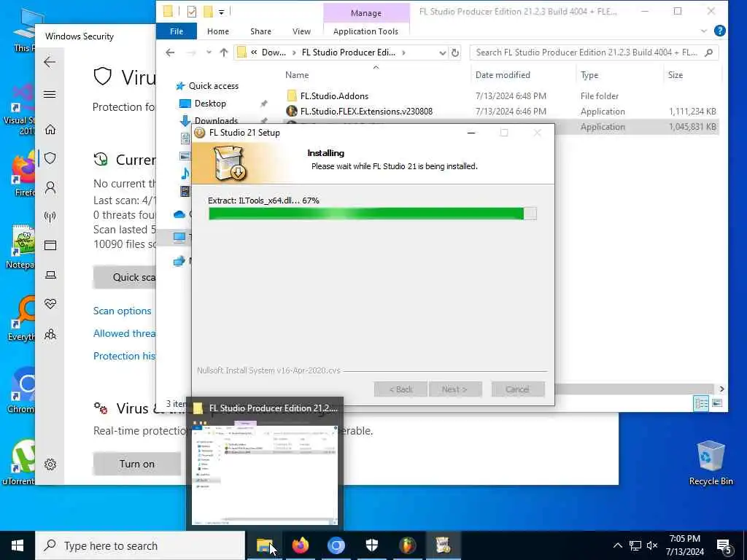Screen dimensions: 747x560
Task: Select the Manage contextual tab
Action: [366, 13]
